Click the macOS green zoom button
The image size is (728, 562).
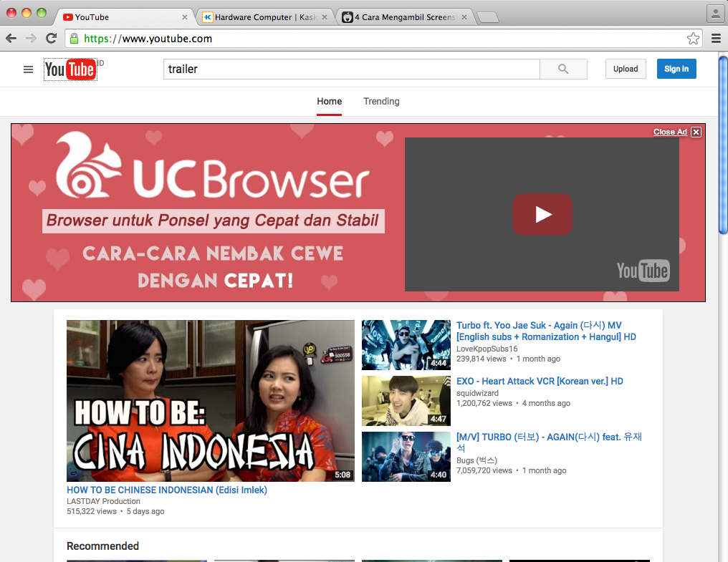click(42, 13)
